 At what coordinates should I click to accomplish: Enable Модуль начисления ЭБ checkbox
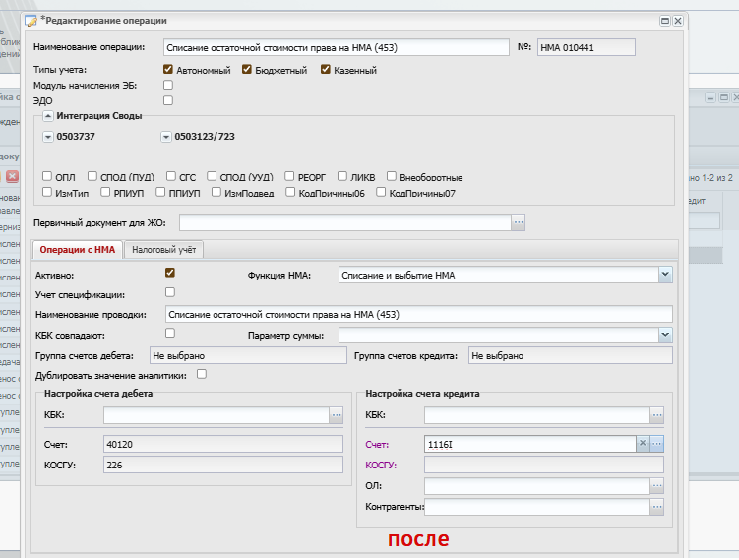(x=168, y=85)
